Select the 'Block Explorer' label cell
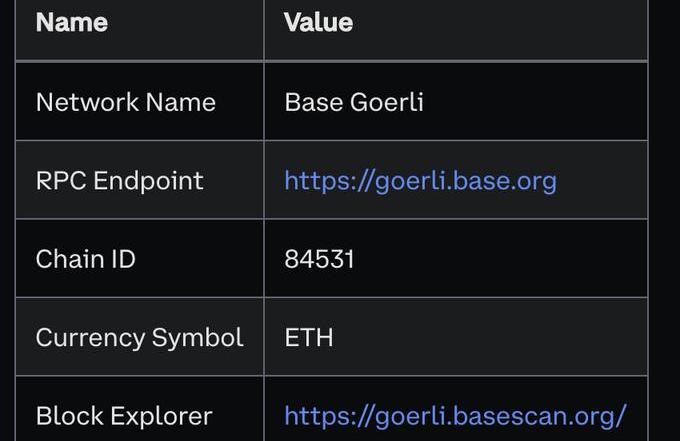 tap(124, 415)
